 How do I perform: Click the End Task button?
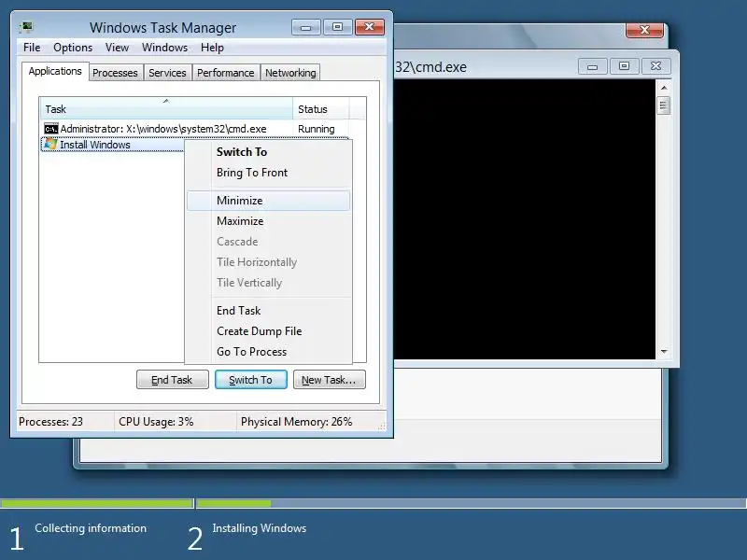pos(173,380)
